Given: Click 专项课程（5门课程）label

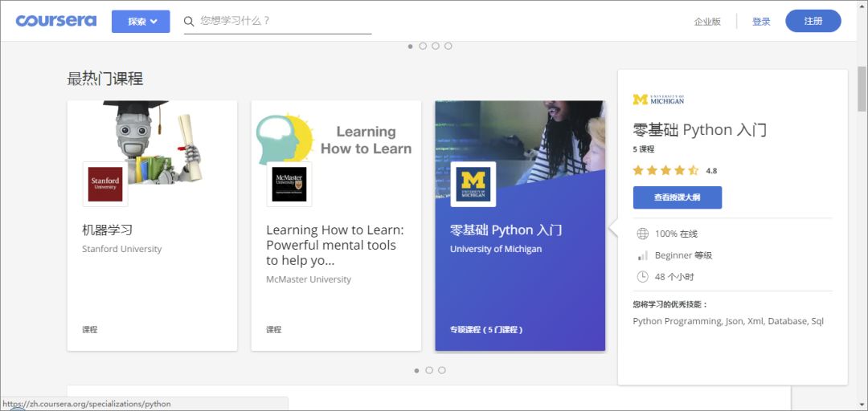Looking at the screenshot, I should point(486,330).
